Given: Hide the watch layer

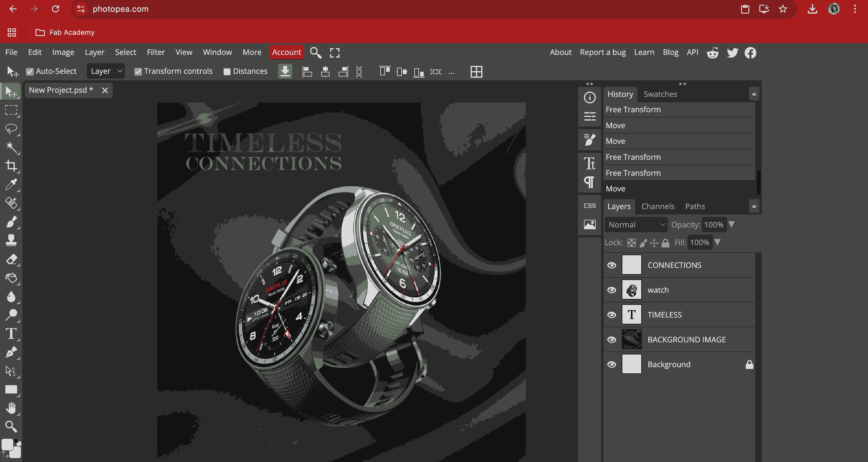Looking at the screenshot, I should point(611,290).
